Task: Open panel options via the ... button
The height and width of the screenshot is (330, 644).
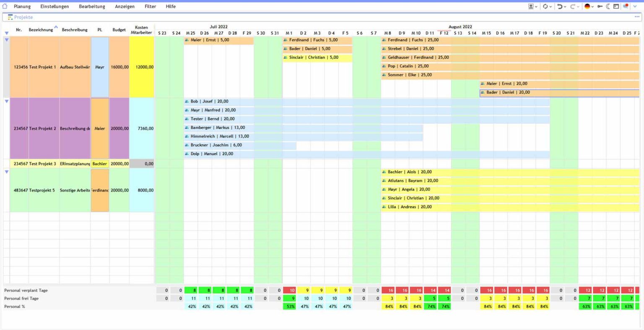Action: (x=638, y=16)
